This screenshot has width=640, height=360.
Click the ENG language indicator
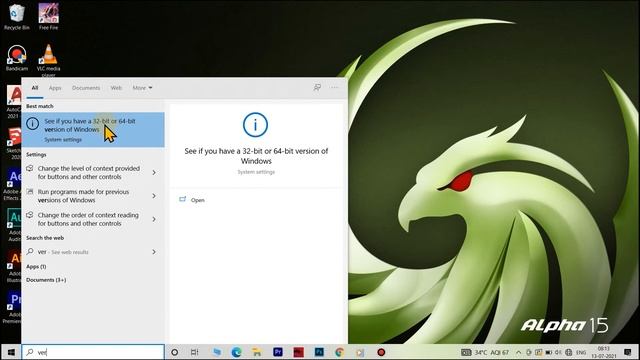pos(581,352)
